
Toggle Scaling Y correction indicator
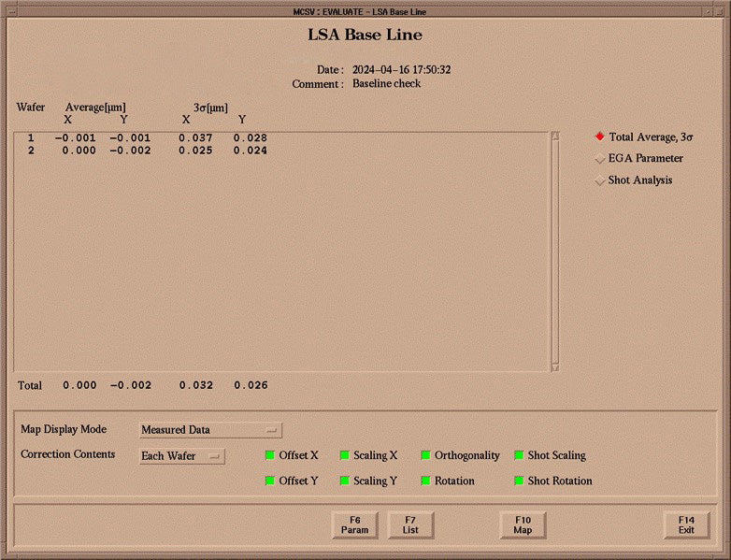(x=345, y=481)
